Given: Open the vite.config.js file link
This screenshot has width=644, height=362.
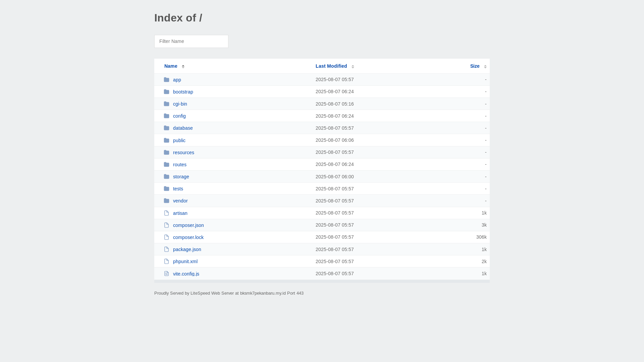Looking at the screenshot, I should tap(186, 274).
